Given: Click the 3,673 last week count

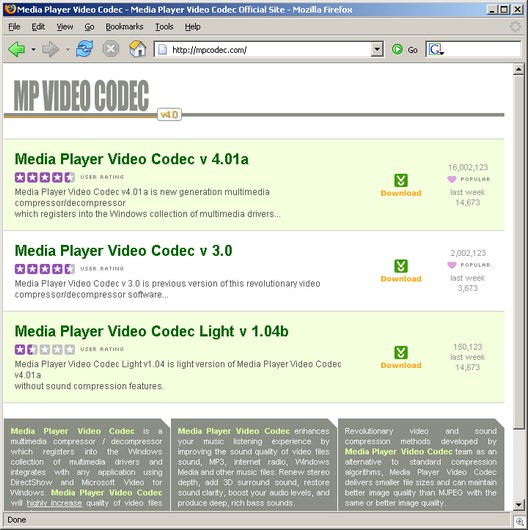Looking at the screenshot, I should click(x=467, y=288).
